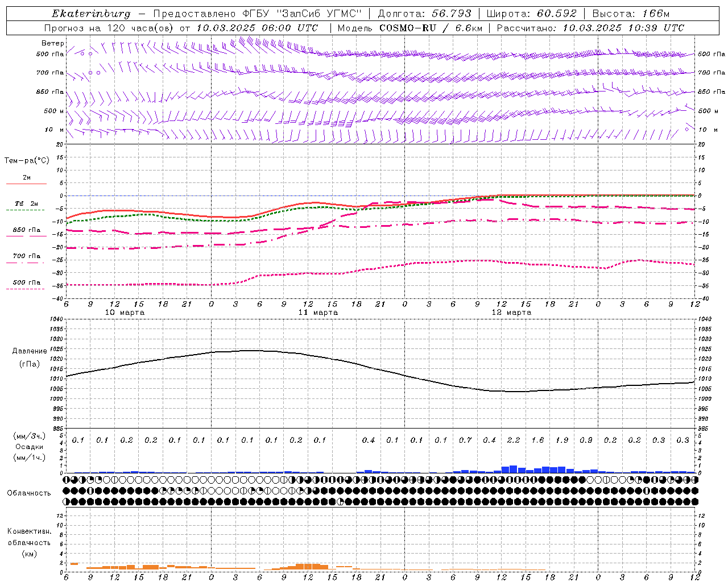Click the Давление panel label
Viewport: 728px width, 582px height.
(x=30, y=351)
